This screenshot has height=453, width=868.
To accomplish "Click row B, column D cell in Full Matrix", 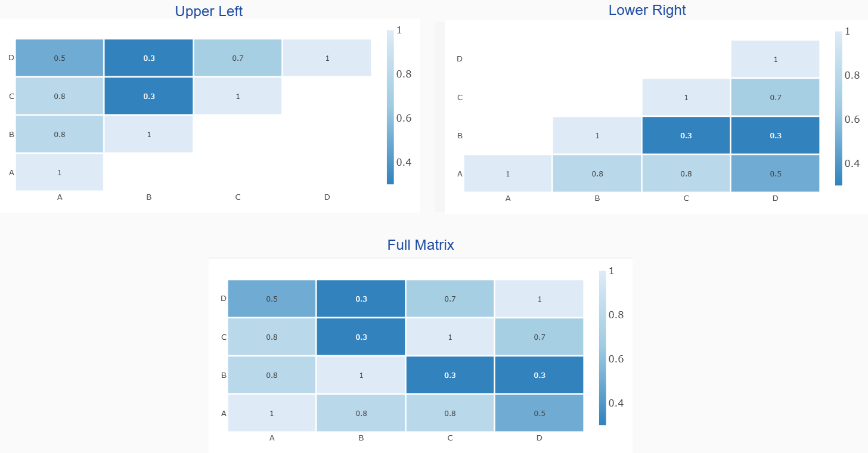I will [539, 375].
